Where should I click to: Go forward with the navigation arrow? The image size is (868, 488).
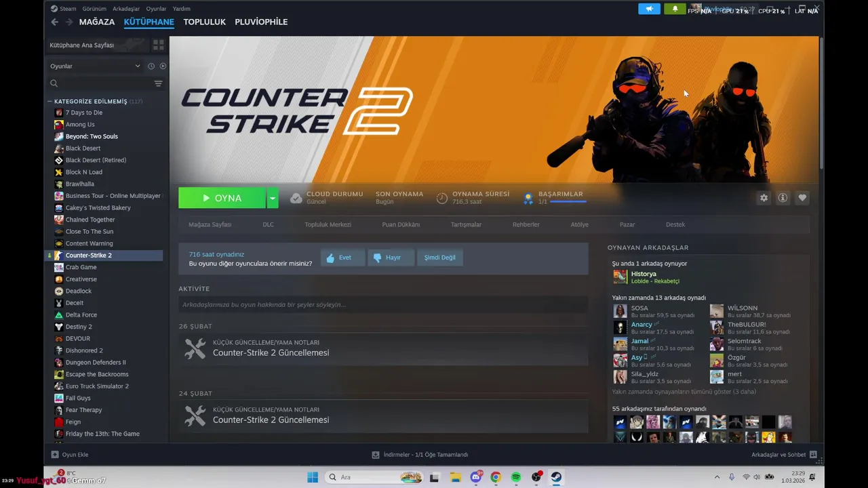pyautogui.click(x=68, y=22)
